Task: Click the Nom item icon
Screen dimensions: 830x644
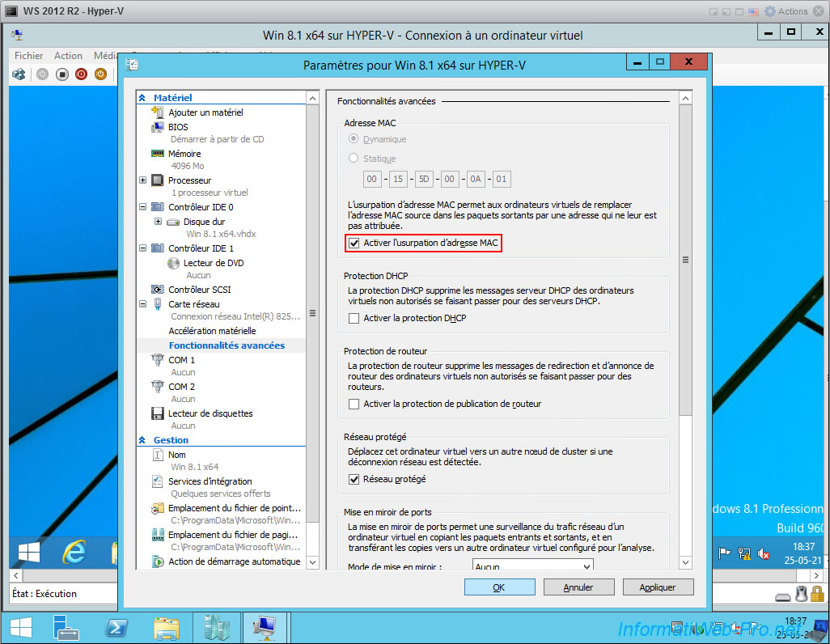Action: click(x=157, y=455)
